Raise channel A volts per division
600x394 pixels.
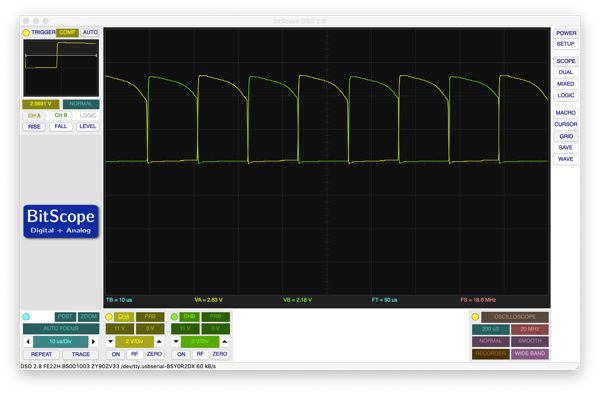coord(159,342)
